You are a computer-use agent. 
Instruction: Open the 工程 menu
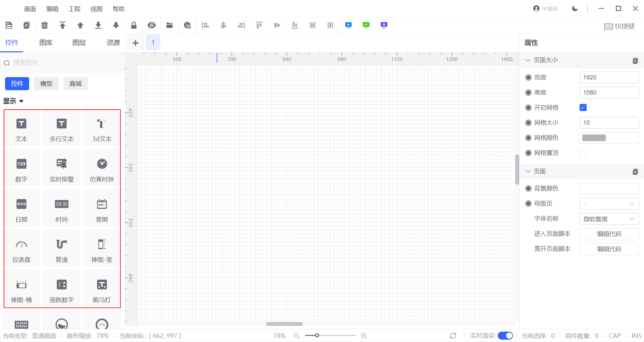coord(74,9)
